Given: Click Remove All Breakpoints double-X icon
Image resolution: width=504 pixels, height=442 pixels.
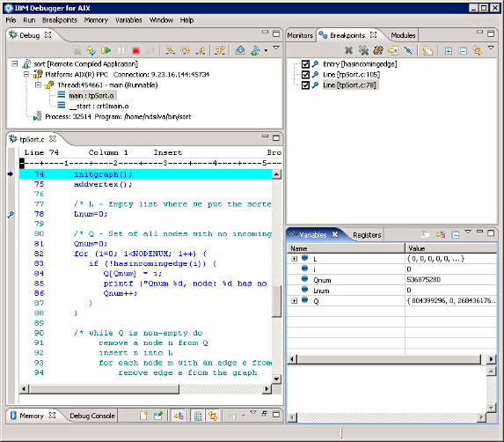Looking at the screenshot, I should coord(363,50).
